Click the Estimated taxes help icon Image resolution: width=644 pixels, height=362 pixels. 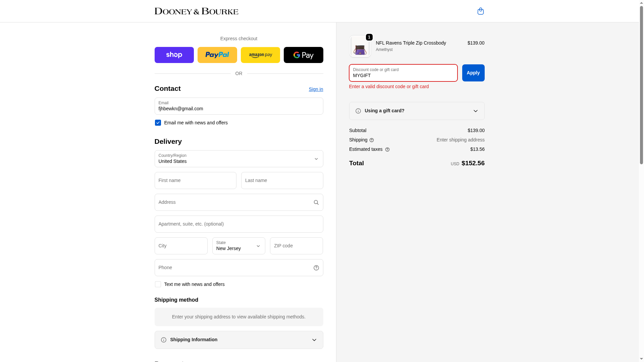point(387,149)
